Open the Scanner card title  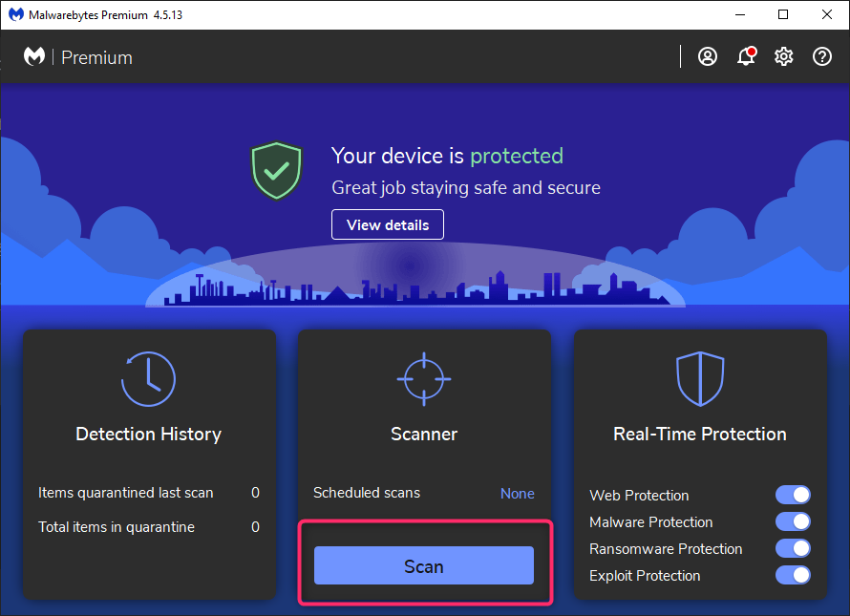click(x=424, y=434)
